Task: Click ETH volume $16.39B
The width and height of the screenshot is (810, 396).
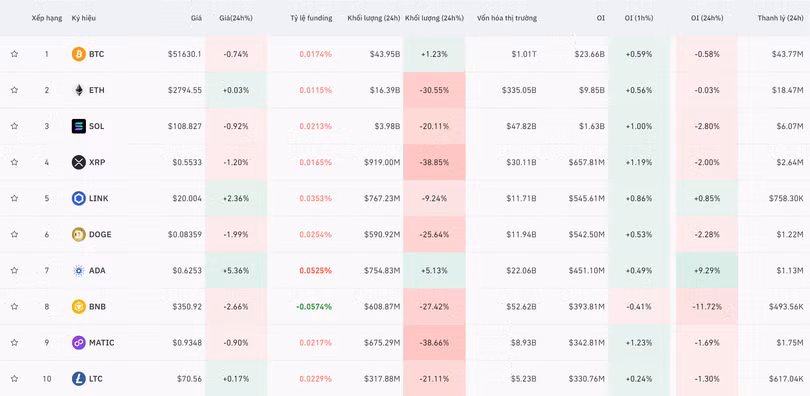Action: point(385,90)
